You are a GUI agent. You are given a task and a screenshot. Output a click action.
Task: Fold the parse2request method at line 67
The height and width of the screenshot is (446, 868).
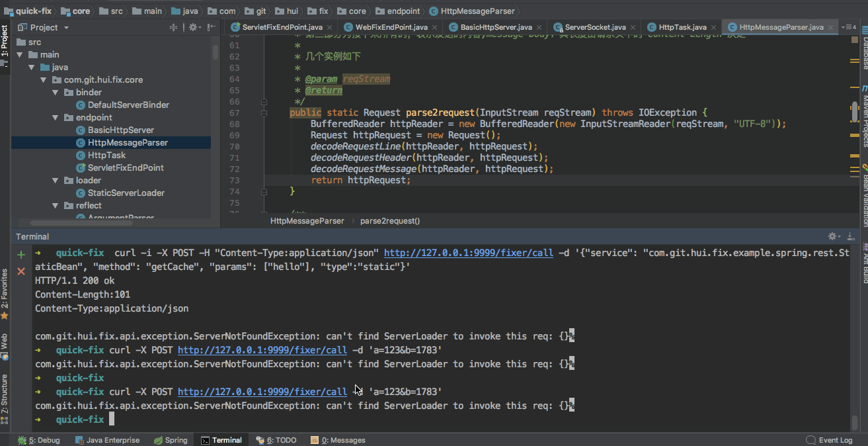tap(264, 113)
